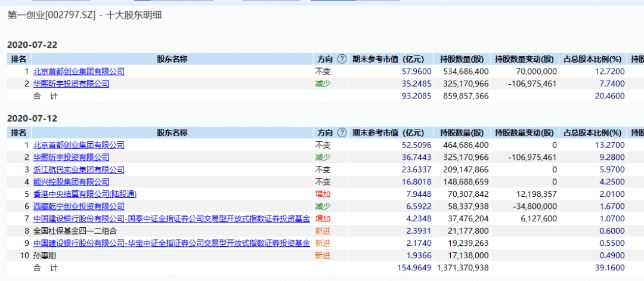The image size is (644, 281).
Task: Open the 方向 help icon in the 2020-07-12 table
Action: (342, 132)
